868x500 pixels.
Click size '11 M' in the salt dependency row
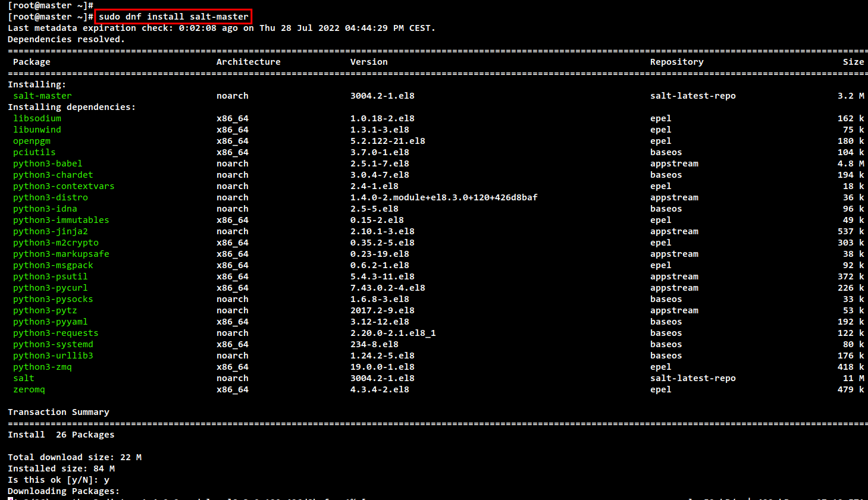(x=854, y=378)
